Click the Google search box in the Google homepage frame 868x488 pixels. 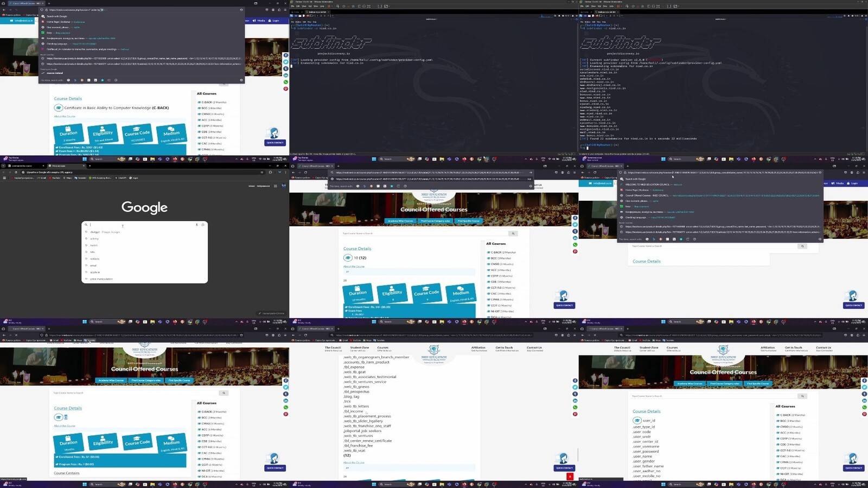tap(144, 225)
